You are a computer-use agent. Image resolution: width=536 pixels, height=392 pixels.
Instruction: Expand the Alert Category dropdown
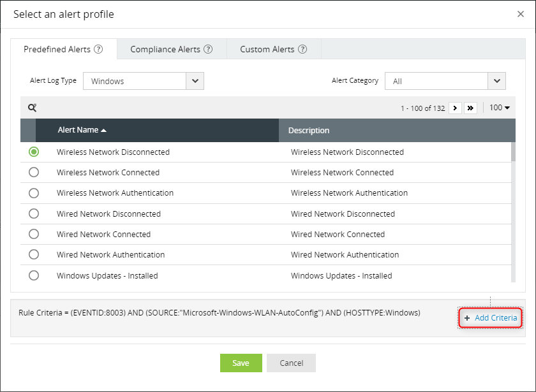[x=496, y=81]
